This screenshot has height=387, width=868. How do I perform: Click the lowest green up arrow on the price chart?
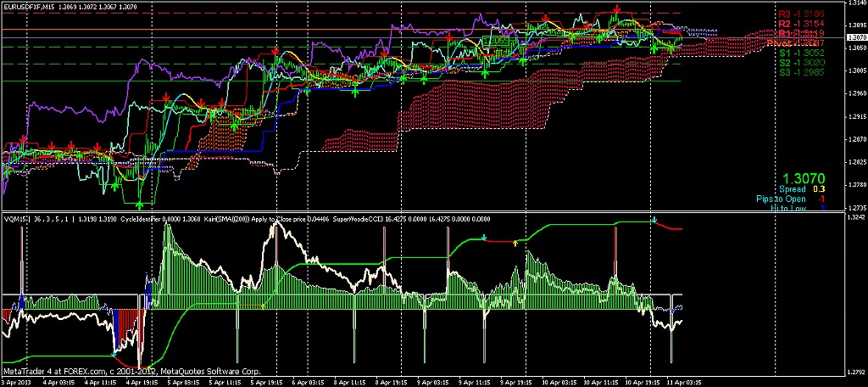click(140, 204)
